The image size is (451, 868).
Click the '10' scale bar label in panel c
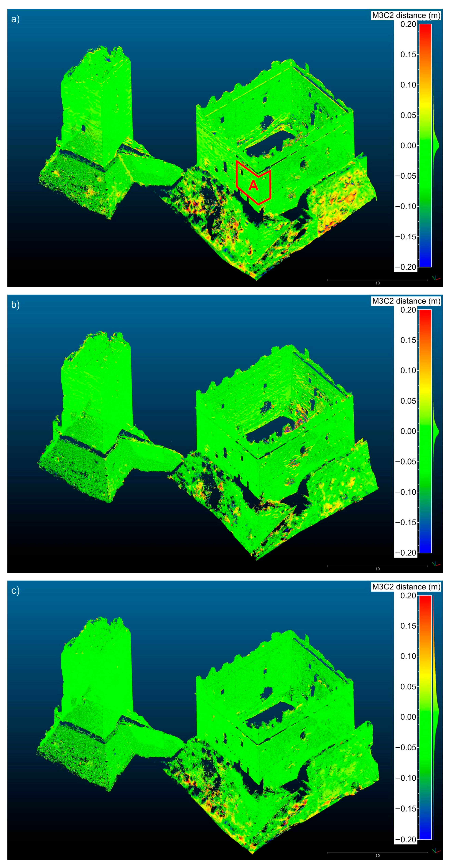tap(378, 856)
